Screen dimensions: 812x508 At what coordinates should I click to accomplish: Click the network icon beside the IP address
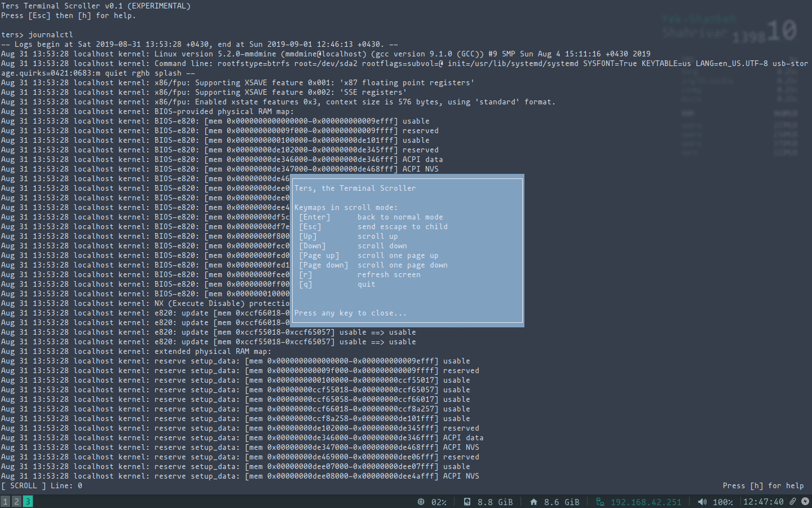click(600, 502)
